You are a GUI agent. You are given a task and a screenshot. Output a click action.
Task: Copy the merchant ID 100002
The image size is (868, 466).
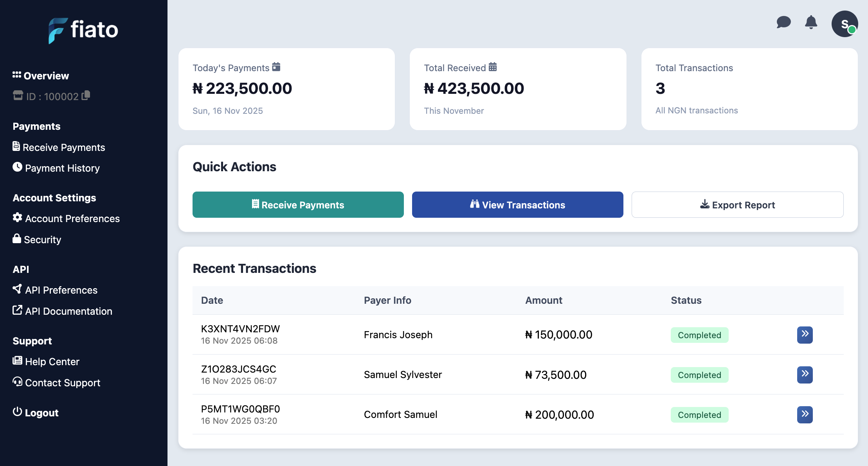point(86,95)
